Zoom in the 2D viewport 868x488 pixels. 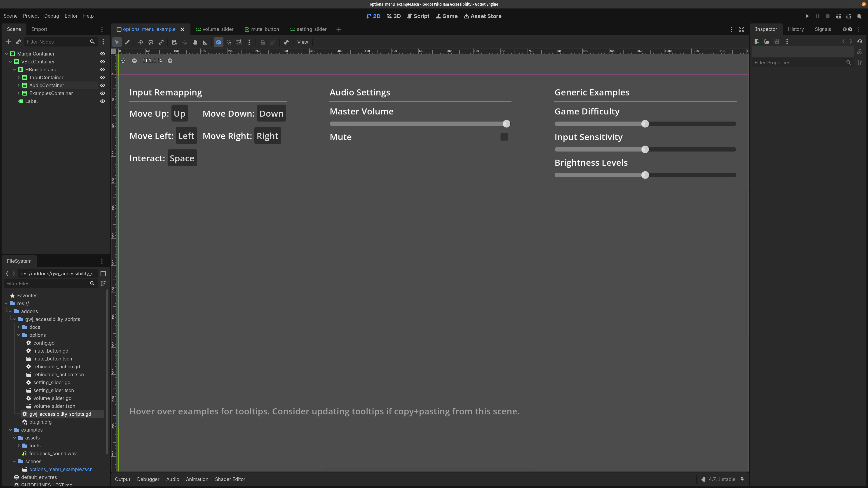(170, 60)
